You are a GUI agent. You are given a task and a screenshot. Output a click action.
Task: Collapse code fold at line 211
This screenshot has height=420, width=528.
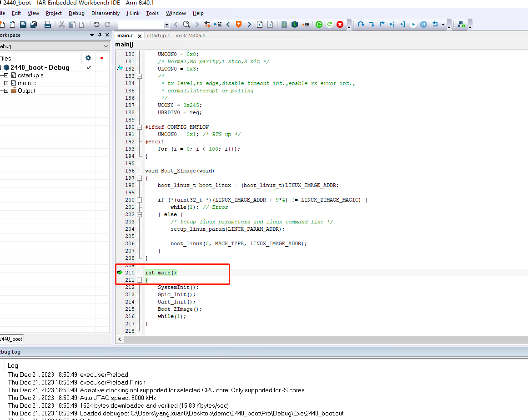pos(140,280)
